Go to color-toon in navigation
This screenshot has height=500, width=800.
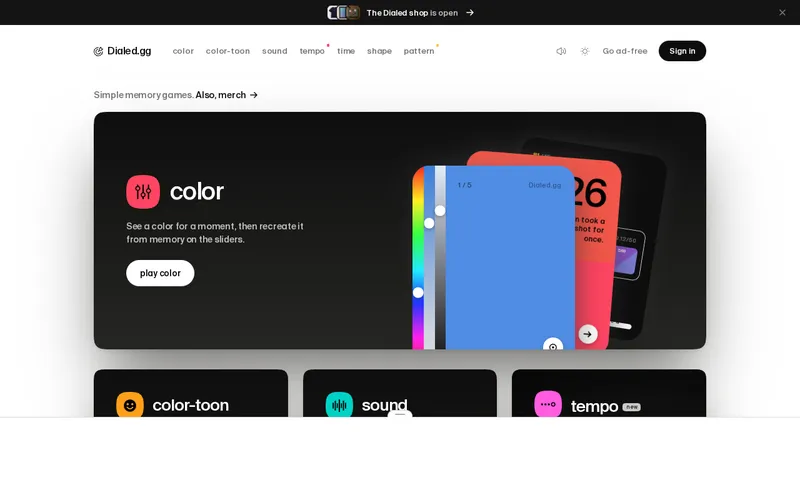click(x=228, y=51)
